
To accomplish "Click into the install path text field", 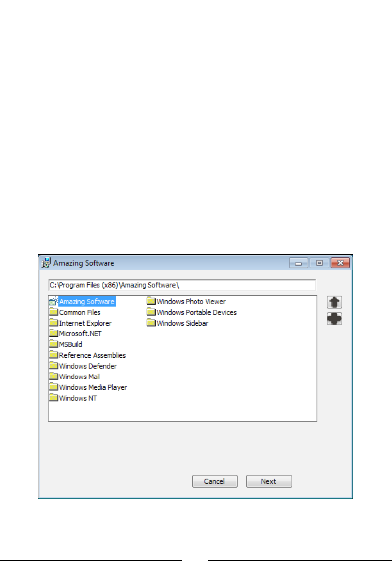I will point(182,285).
